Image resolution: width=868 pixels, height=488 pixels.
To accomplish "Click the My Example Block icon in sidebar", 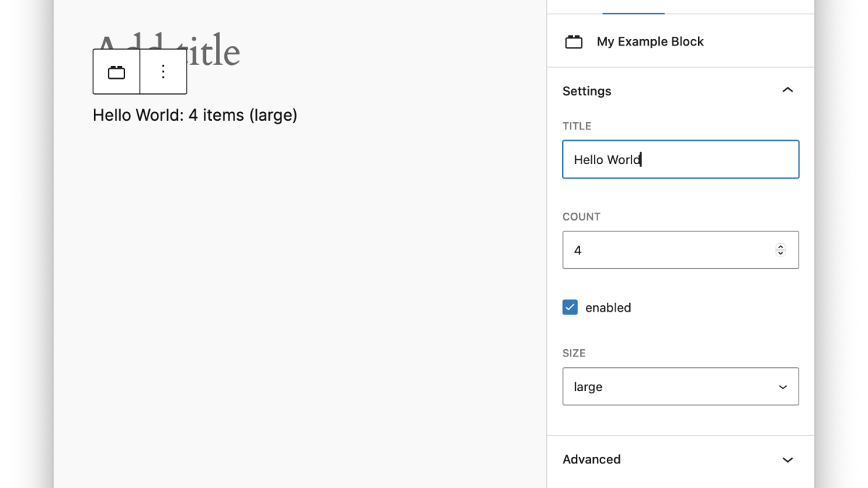I will [574, 41].
